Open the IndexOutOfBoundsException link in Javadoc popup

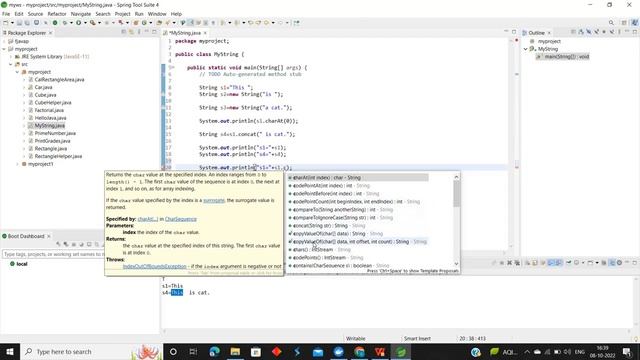(x=155, y=266)
